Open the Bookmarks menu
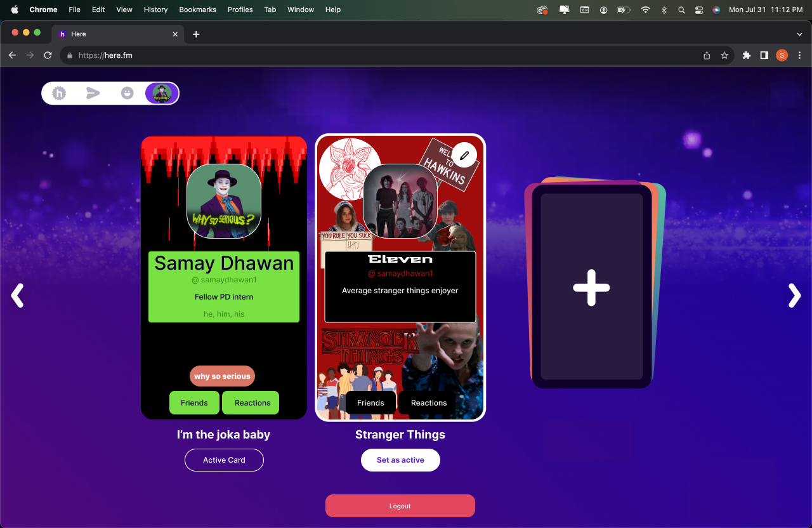The height and width of the screenshot is (528, 812). coord(197,10)
